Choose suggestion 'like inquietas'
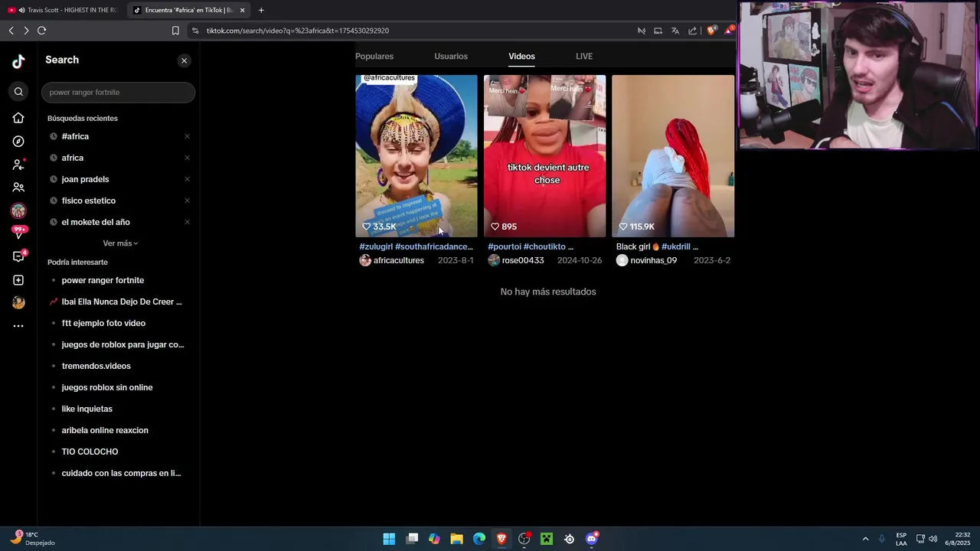980x551 pixels. (x=87, y=409)
